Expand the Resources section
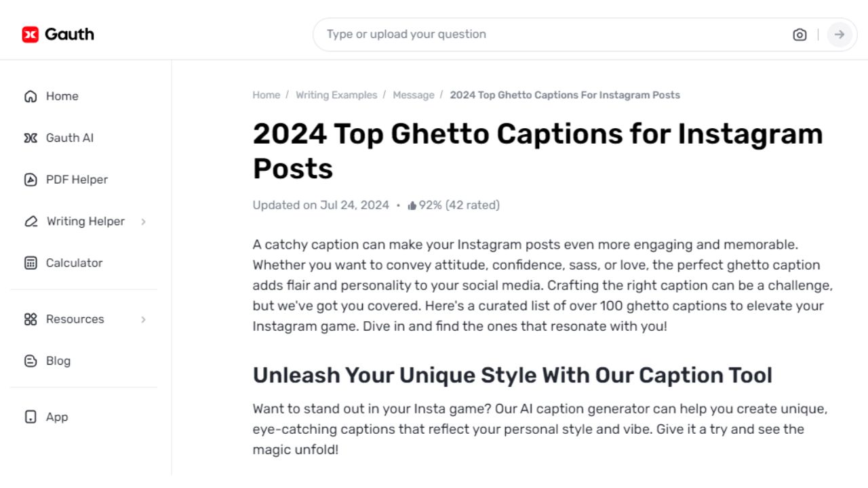Viewport: 868px width, 488px height. pyautogui.click(x=75, y=319)
